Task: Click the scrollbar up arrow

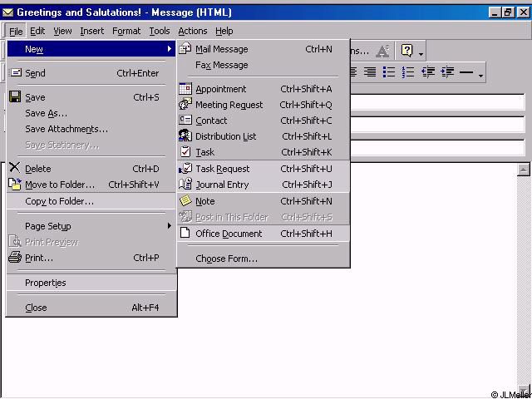Action: (x=523, y=170)
